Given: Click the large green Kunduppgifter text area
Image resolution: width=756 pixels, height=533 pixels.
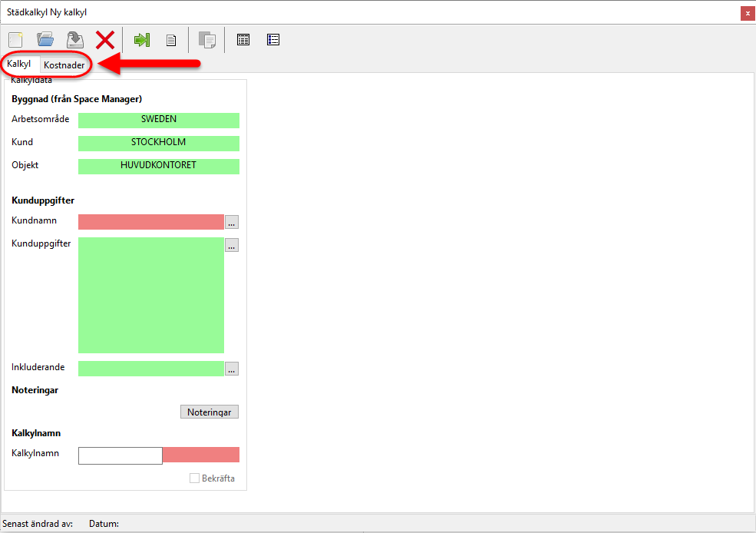Looking at the screenshot, I should (150, 295).
